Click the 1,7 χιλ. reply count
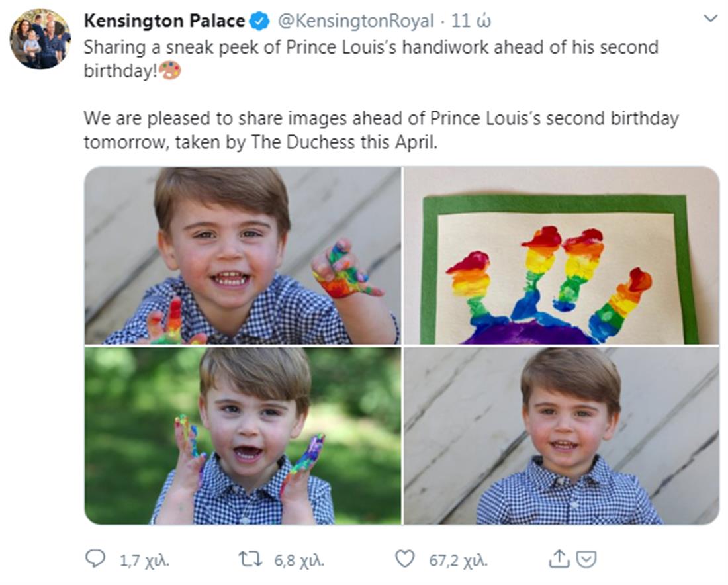The height and width of the screenshot is (585, 728). click(x=144, y=561)
